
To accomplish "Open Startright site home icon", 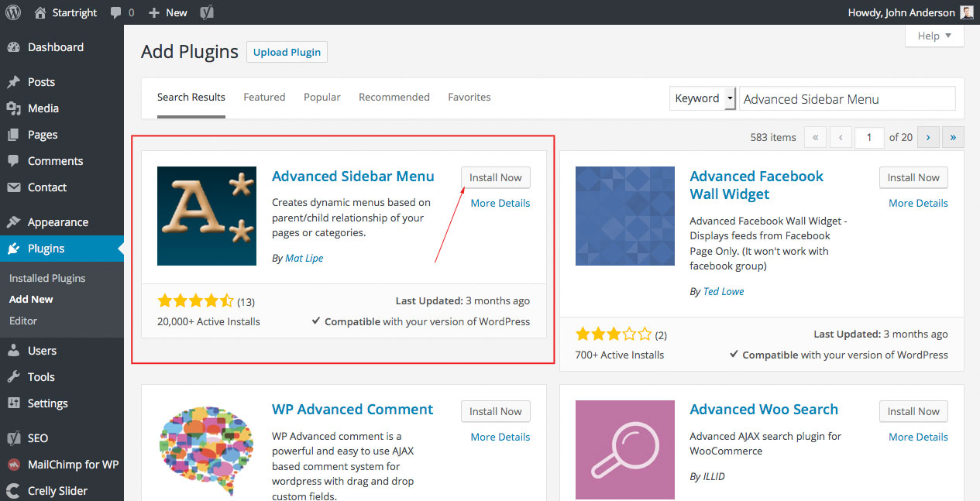I will coord(40,12).
